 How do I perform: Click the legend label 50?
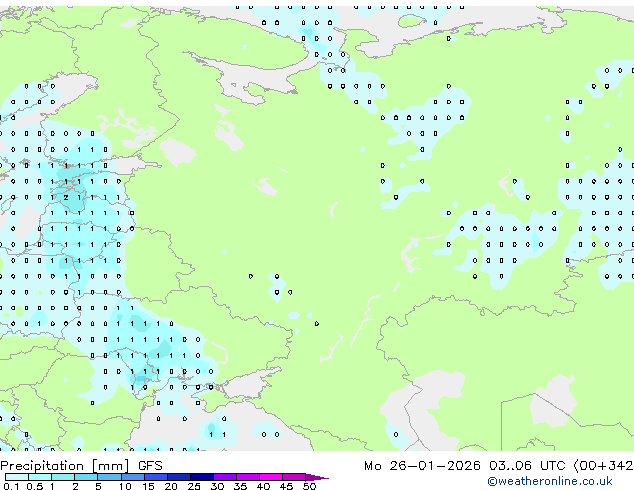point(309,486)
